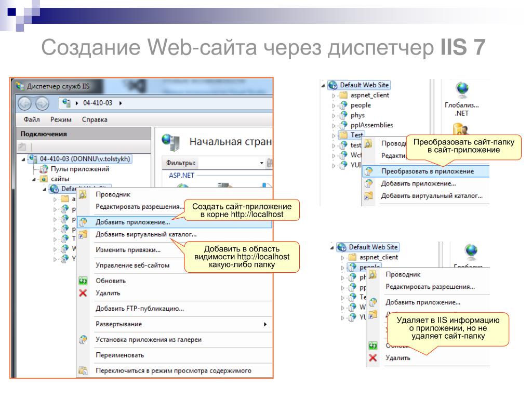532x399 pixels.
Task: Expand the pplAssemblies node in top-right tree
Action: coord(334,126)
